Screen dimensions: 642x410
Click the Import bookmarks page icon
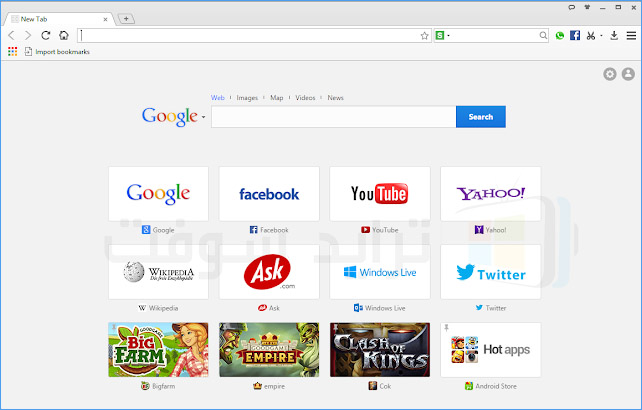point(28,52)
